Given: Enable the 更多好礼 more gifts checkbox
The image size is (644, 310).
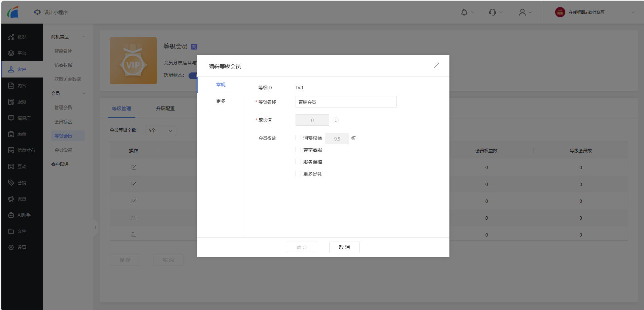Looking at the screenshot, I should [x=298, y=173].
